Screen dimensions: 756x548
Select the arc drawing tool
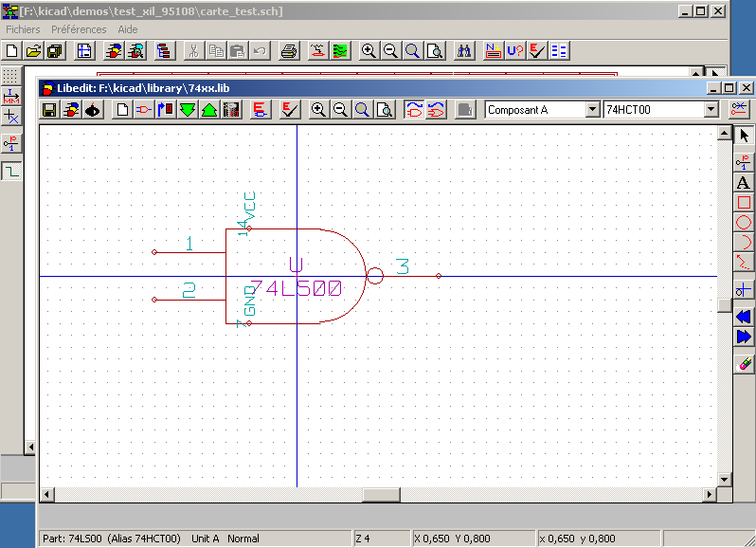744,243
